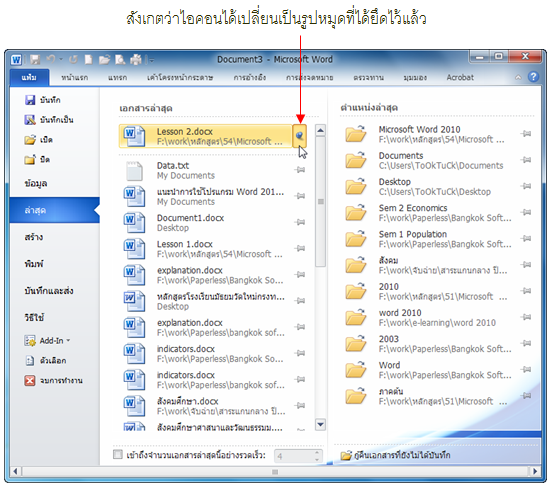550x484 pixels.
Task: Increase quick access document count stepper
Action: coord(317,452)
